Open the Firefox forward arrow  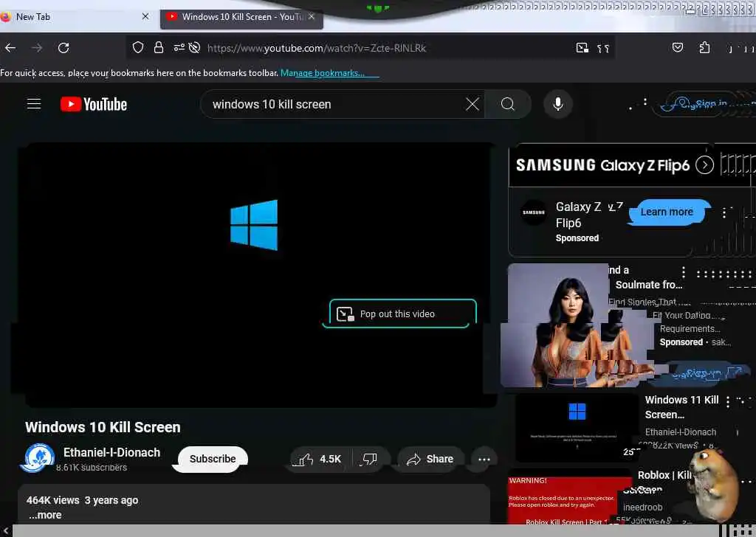click(x=37, y=48)
